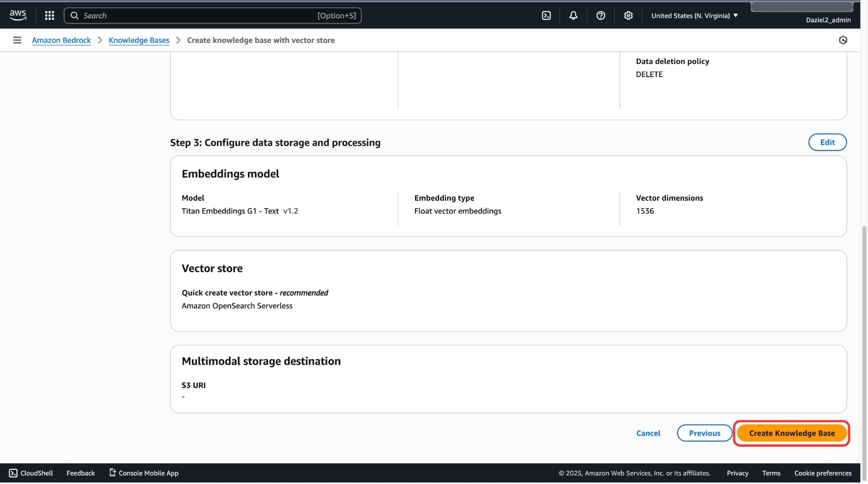
Task: Toggle the side navigation hamburger menu
Action: point(17,40)
